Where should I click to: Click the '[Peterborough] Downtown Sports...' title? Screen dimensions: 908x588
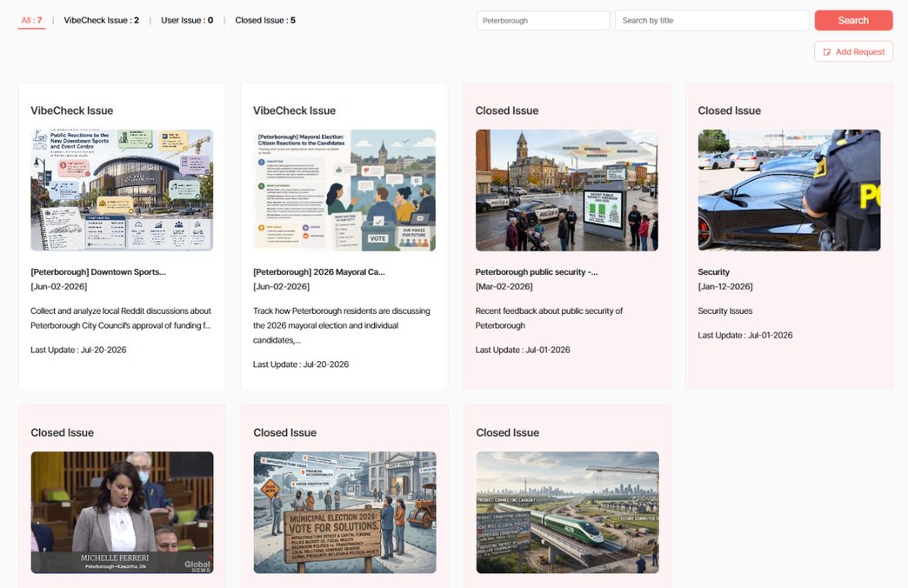pos(98,271)
